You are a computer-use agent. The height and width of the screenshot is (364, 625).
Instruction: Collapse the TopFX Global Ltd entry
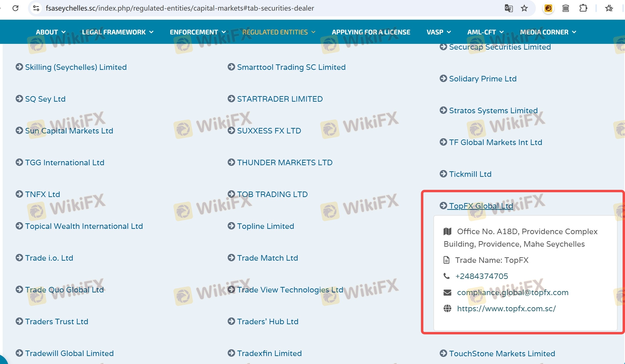pyautogui.click(x=481, y=206)
